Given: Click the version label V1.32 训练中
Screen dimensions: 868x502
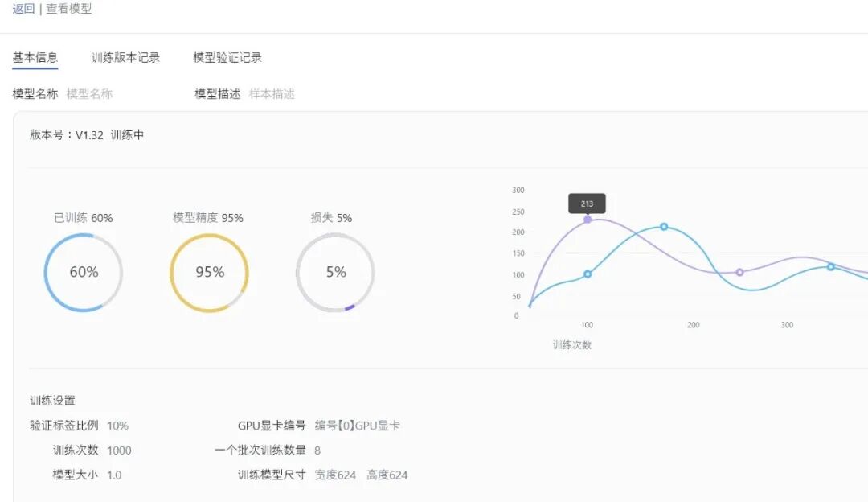Looking at the screenshot, I should [86, 134].
